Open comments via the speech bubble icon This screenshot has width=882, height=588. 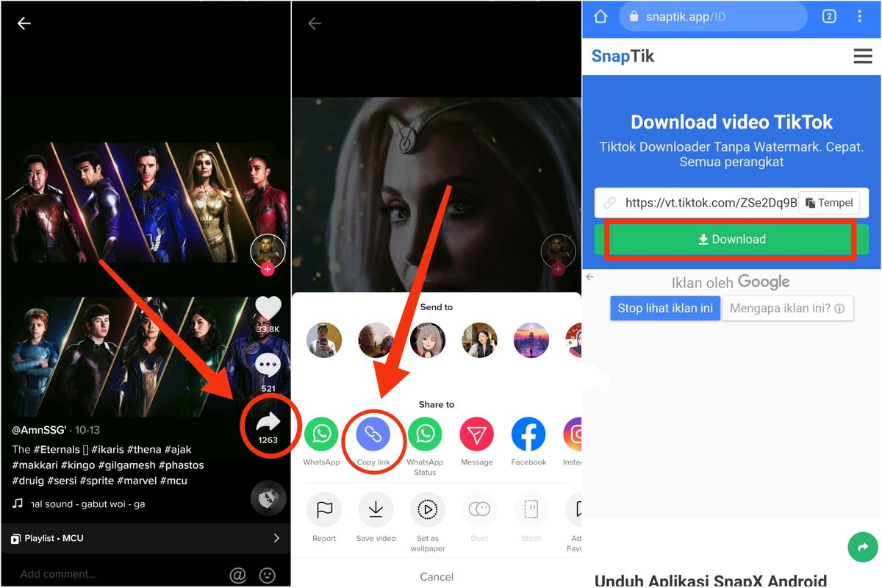pos(268,365)
